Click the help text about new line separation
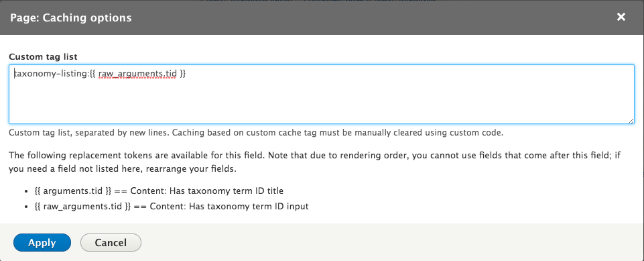 (256, 133)
